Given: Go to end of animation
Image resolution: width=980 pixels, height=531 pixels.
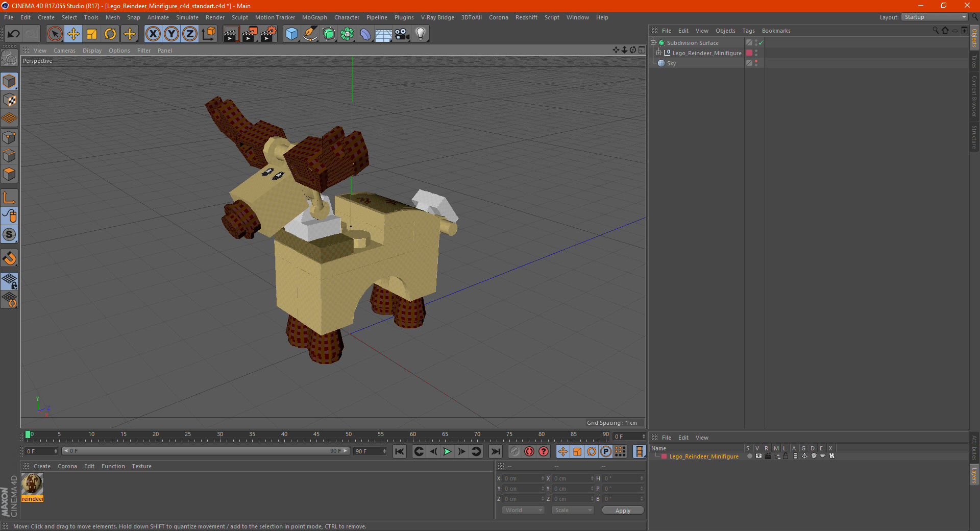Looking at the screenshot, I should pos(495,451).
